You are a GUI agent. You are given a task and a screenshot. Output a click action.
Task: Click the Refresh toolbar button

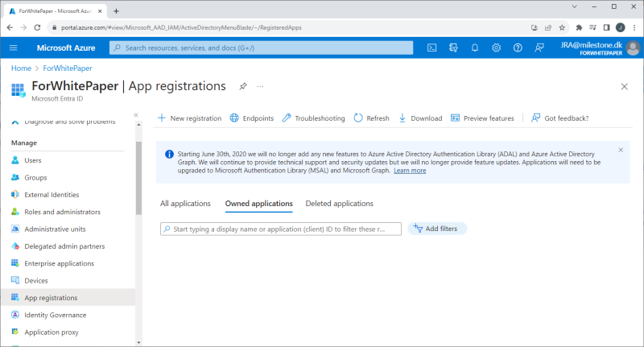pos(371,118)
